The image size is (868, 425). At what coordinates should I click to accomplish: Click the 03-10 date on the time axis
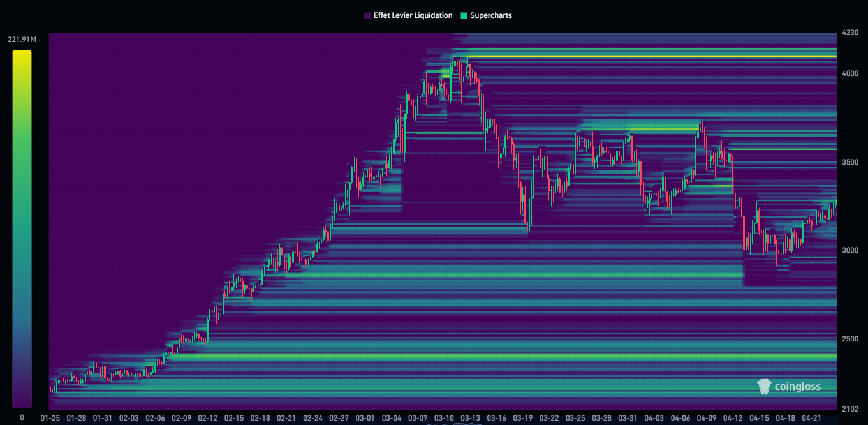[444, 418]
